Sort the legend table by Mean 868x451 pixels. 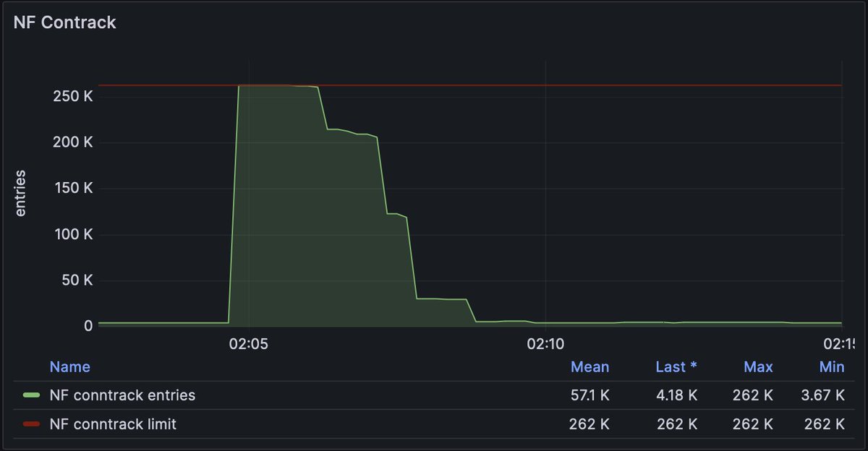590,366
